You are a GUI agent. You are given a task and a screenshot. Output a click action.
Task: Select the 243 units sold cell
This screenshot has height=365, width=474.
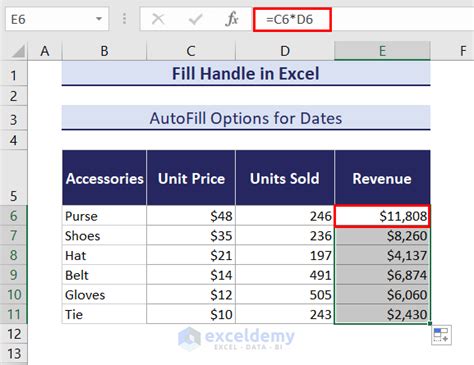[285, 314]
